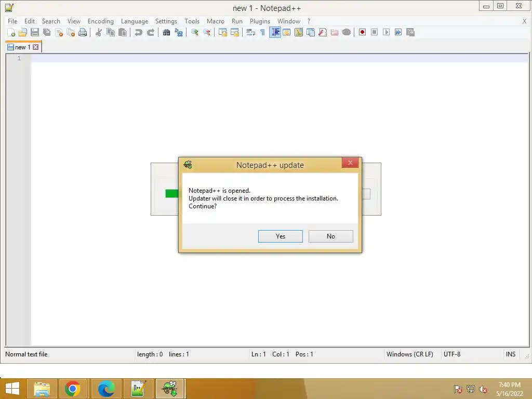The width and height of the screenshot is (532, 399).
Task: Close the 'new 1' tab via its X
Action: click(x=36, y=47)
